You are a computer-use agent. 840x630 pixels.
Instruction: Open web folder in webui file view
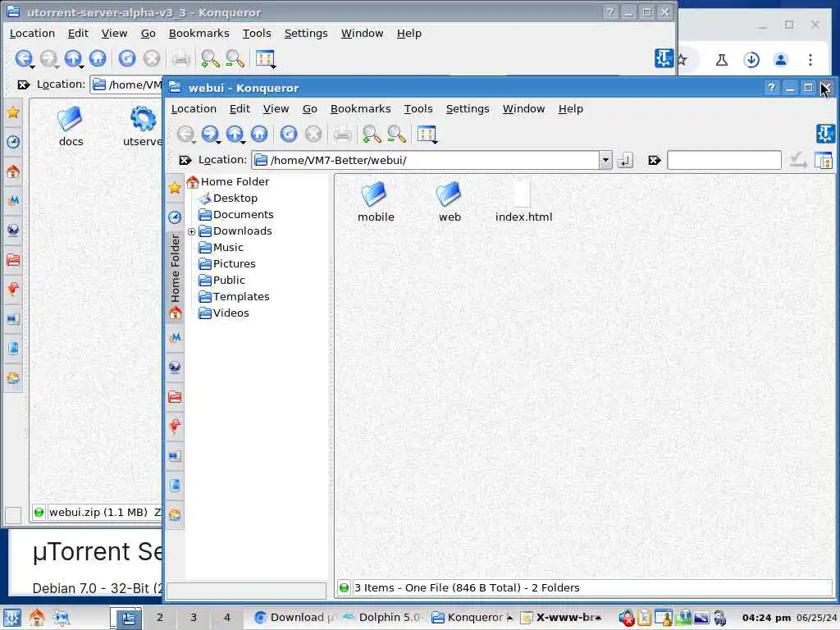pos(449,202)
